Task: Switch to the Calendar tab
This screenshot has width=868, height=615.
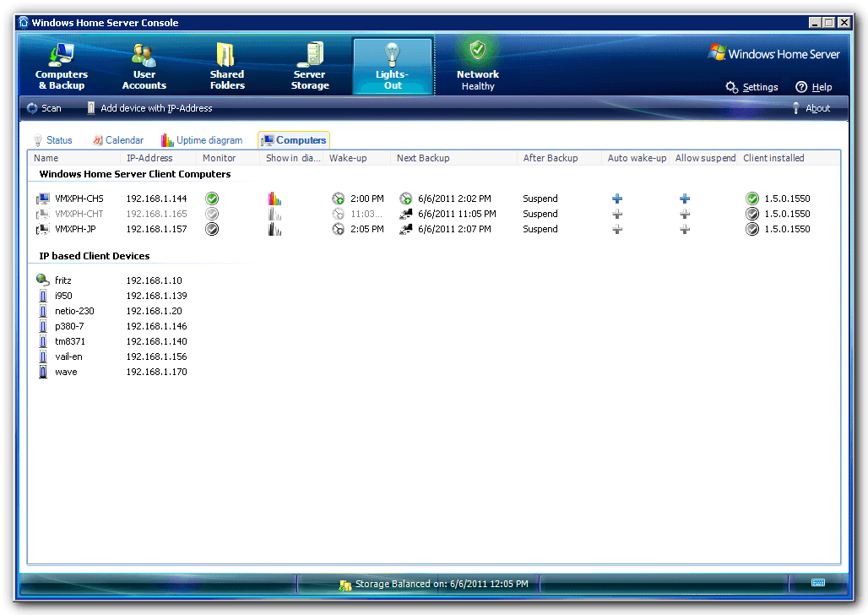Action: tap(118, 140)
